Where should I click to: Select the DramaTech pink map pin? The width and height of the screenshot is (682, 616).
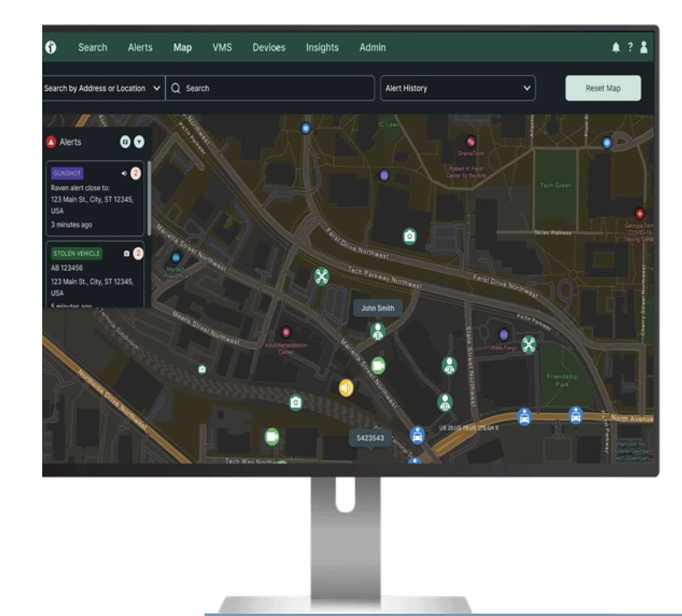(470, 142)
